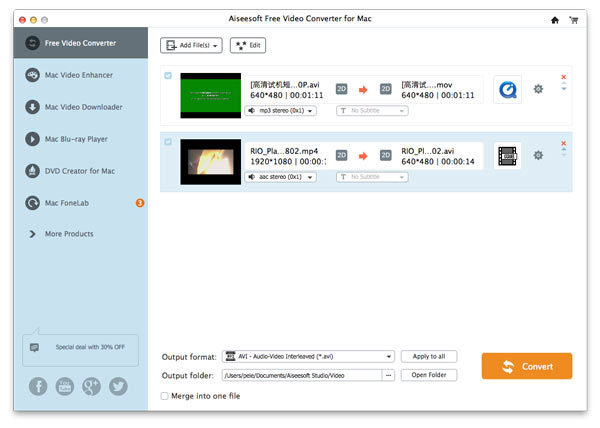Click the AVI film format icon
600x428 pixels.
[507, 156]
